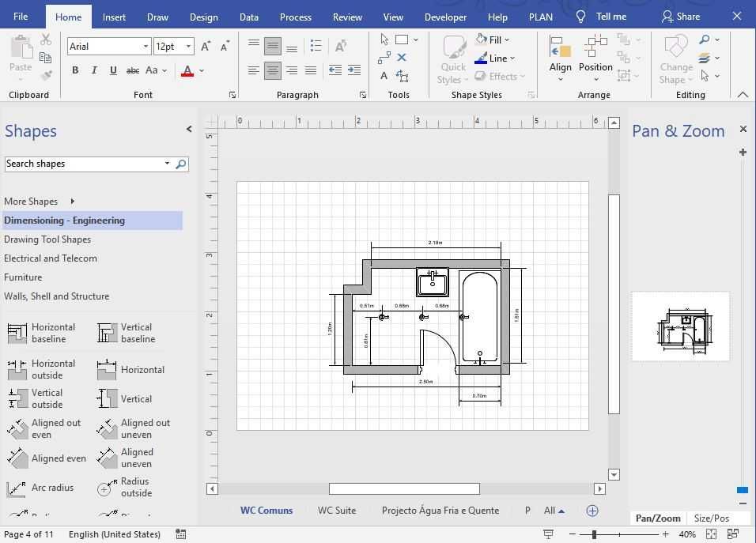
Task: Select the Connector tool
Action: pyautogui.click(x=384, y=58)
